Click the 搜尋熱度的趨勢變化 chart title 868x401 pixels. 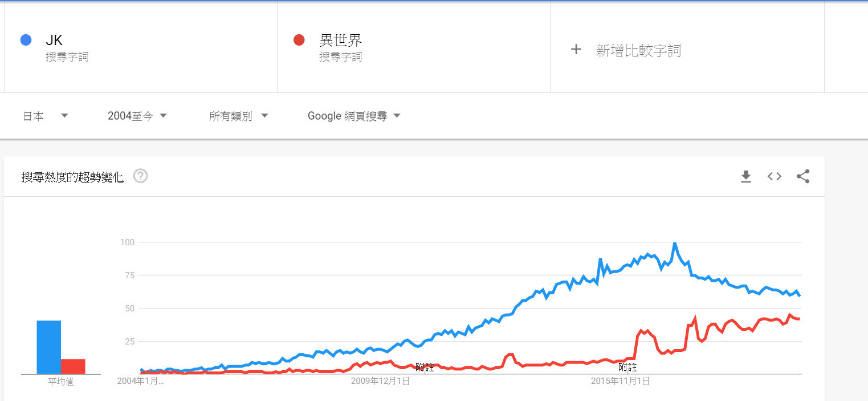tap(72, 177)
